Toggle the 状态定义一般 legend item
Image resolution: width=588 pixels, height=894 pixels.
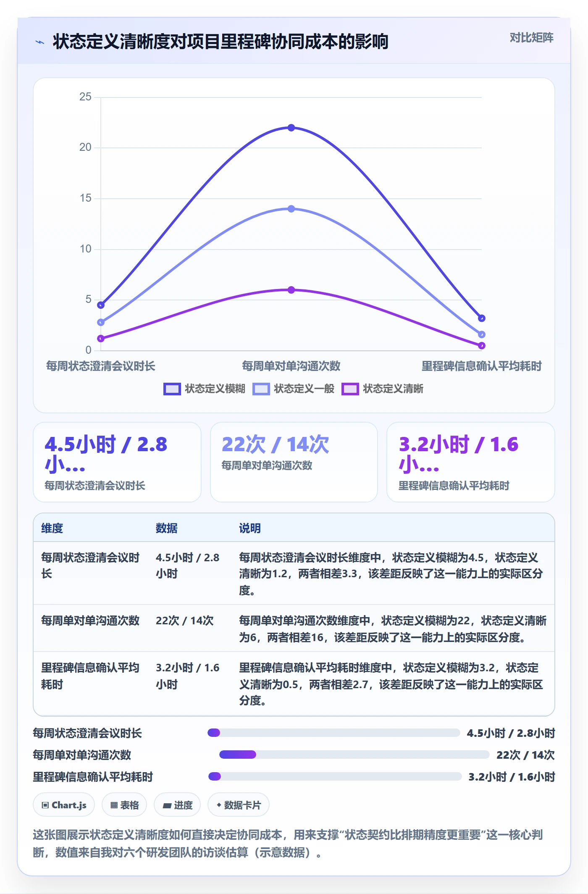tap(294, 389)
